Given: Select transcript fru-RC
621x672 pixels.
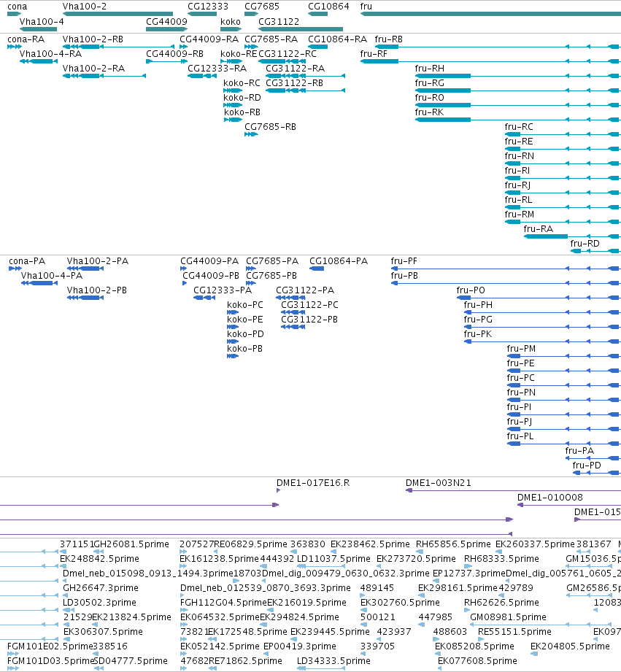Looking at the screenshot, I should tap(519, 127).
